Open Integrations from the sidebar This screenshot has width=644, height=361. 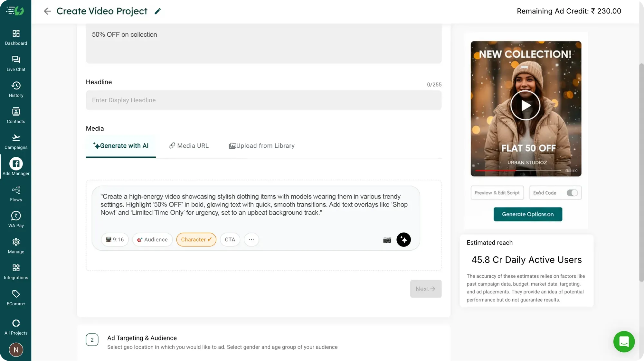pyautogui.click(x=16, y=271)
